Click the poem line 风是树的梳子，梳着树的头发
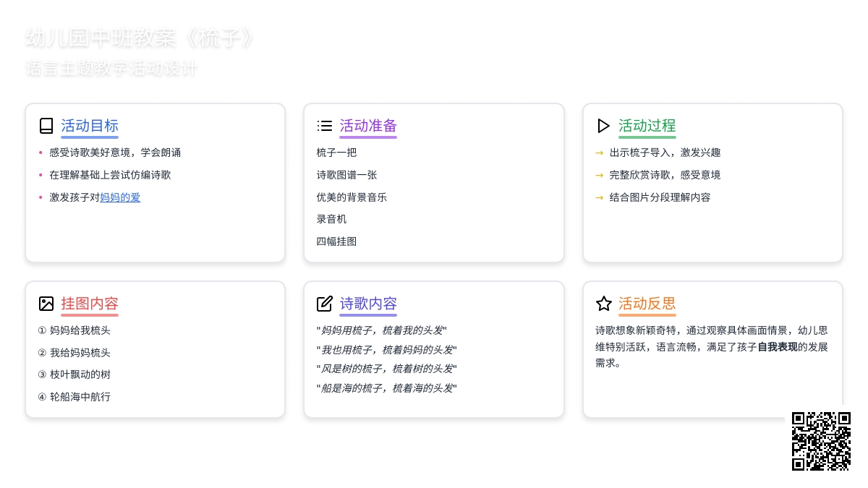 coord(386,369)
